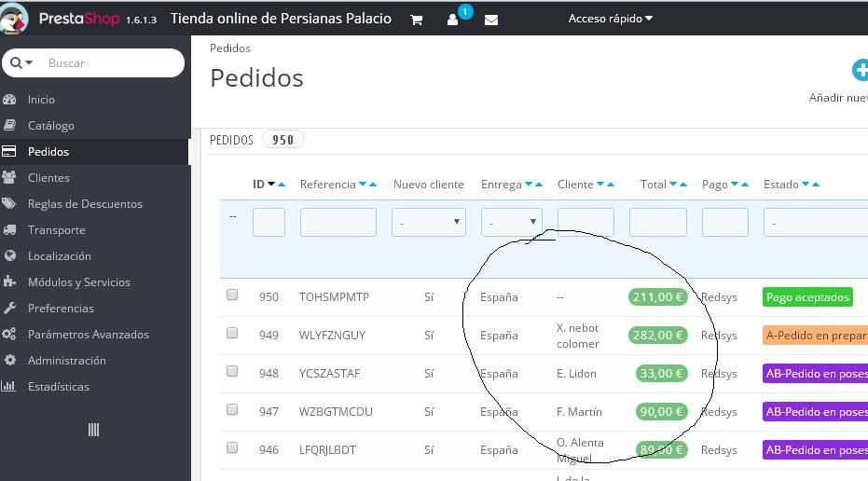868x481 pixels.
Task: Open the Estado filter dropdown
Action: [816, 222]
